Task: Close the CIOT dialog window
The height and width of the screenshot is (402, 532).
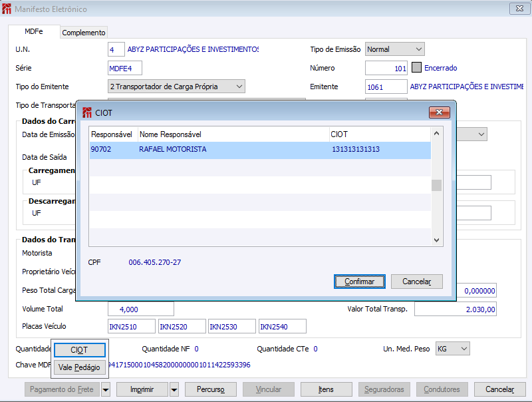Action: 440,112
